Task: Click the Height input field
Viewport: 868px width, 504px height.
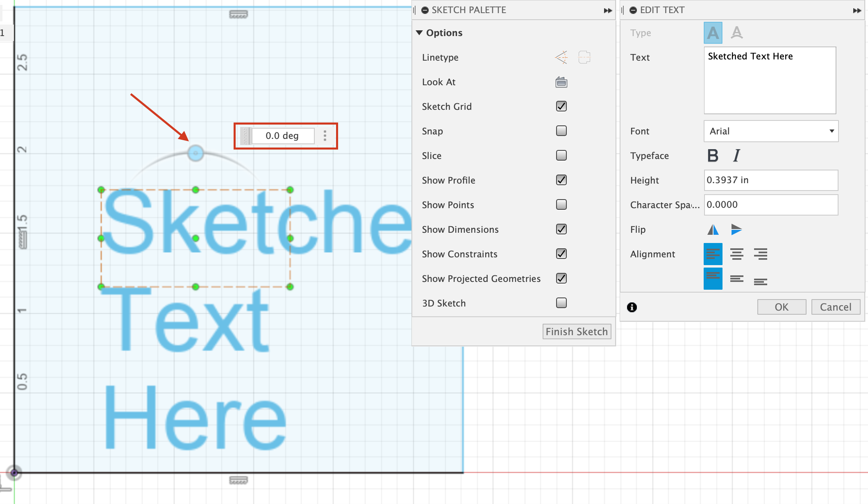Action: (770, 180)
